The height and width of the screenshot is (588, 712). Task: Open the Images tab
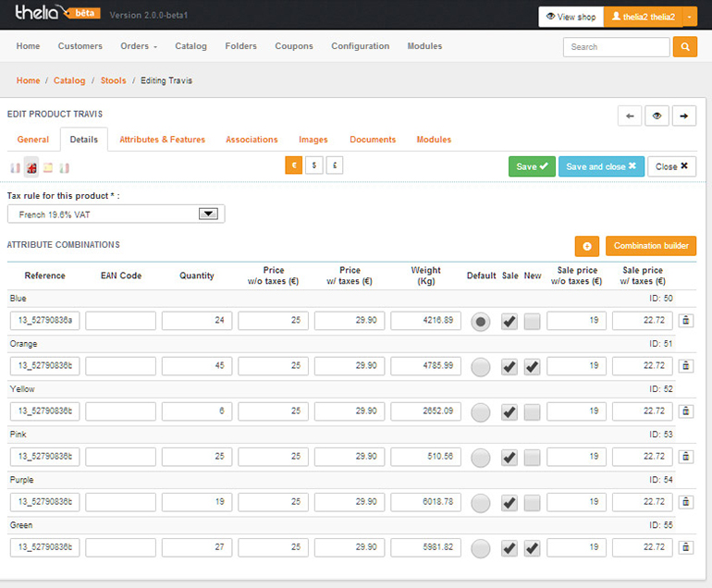tap(313, 140)
